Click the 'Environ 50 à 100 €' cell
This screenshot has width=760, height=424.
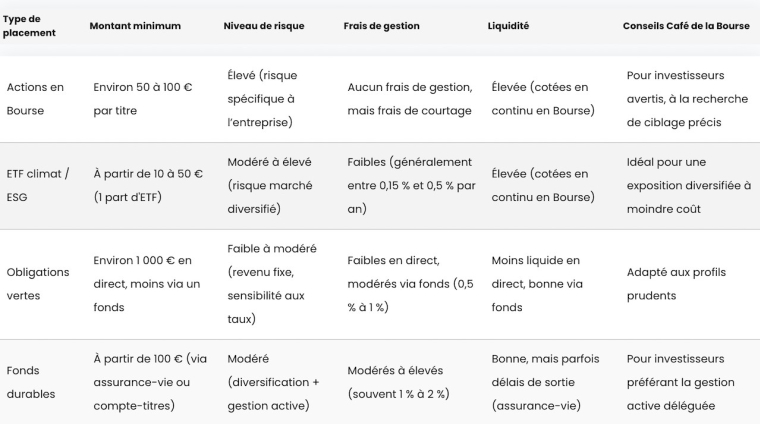coord(143,99)
